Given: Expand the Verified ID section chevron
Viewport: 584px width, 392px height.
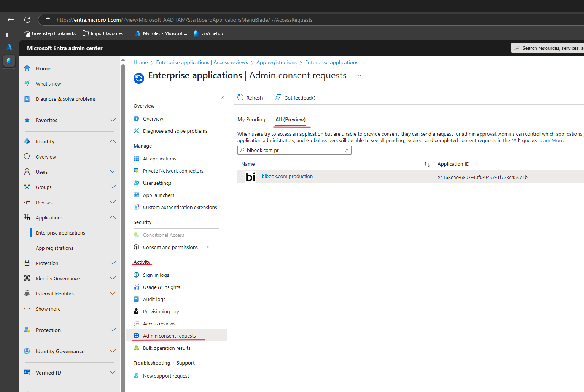Looking at the screenshot, I should pyautogui.click(x=113, y=372).
